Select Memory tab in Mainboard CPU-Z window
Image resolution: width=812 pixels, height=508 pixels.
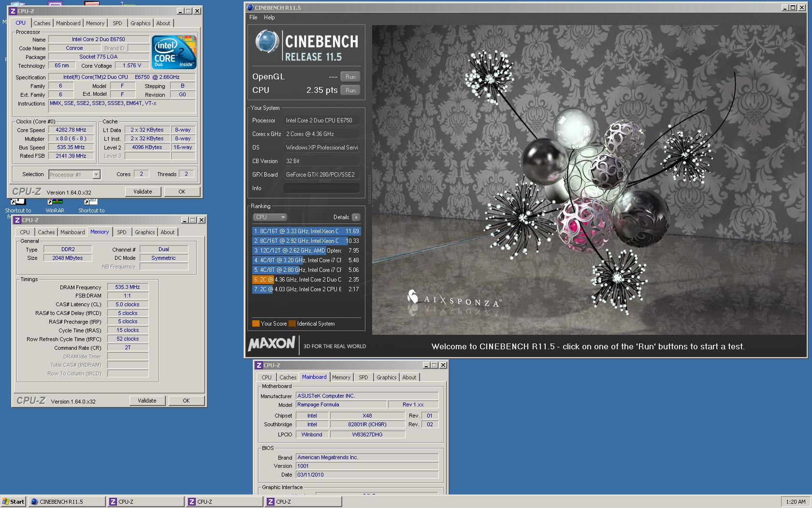tap(341, 377)
